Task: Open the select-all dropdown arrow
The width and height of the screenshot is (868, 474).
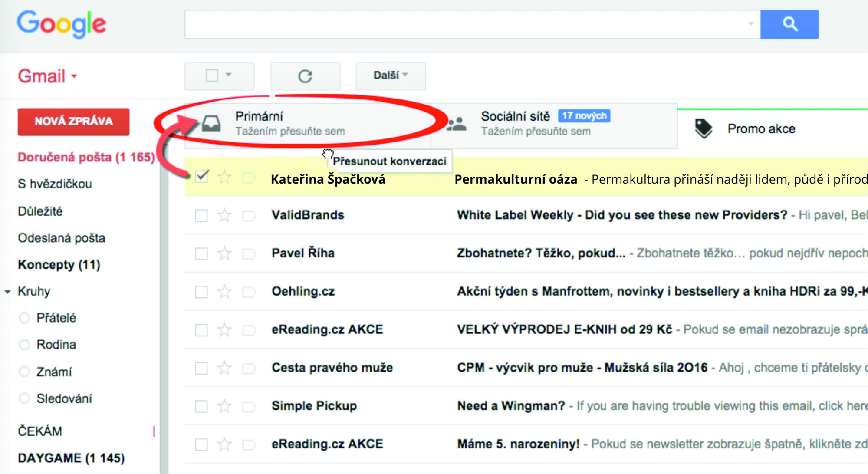Action: (x=229, y=75)
